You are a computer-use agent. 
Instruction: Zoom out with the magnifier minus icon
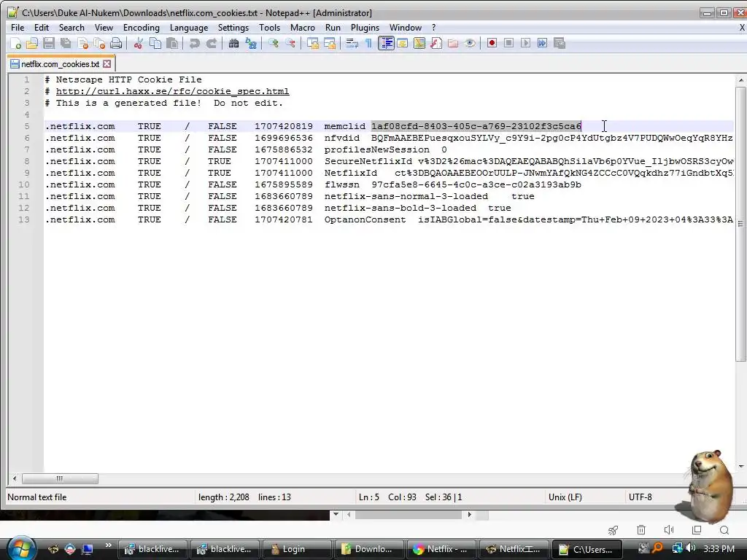point(290,43)
